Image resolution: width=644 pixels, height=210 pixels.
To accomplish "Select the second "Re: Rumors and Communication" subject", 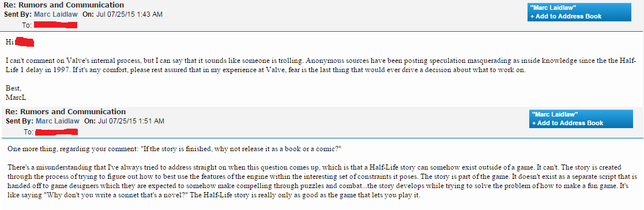I will click(65, 111).
